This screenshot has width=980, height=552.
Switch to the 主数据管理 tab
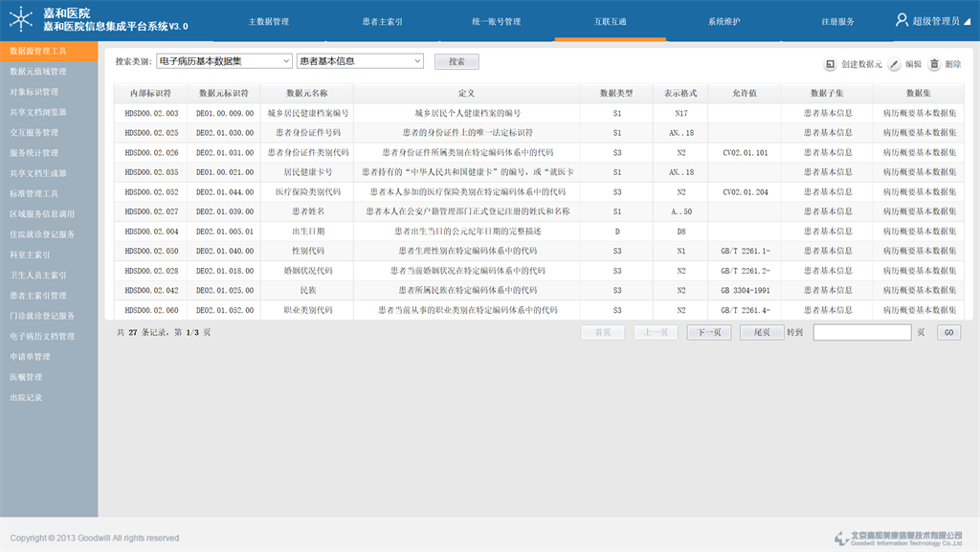coord(268,21)
